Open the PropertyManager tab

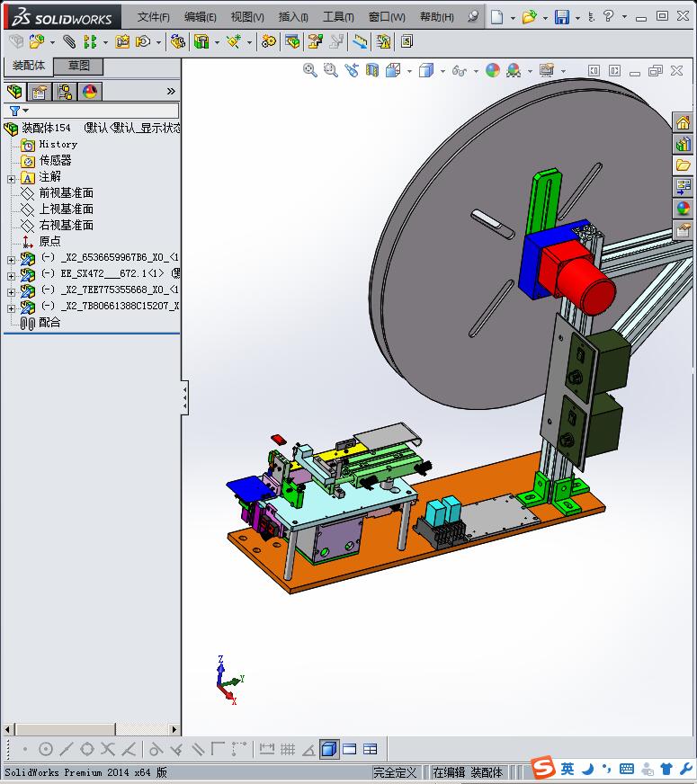[x=39, y=92]
